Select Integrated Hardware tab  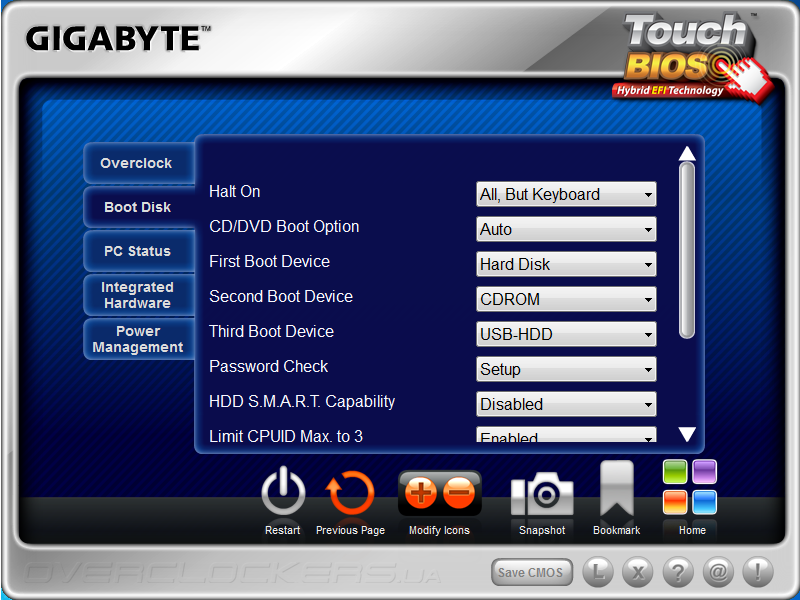point(139,295)
